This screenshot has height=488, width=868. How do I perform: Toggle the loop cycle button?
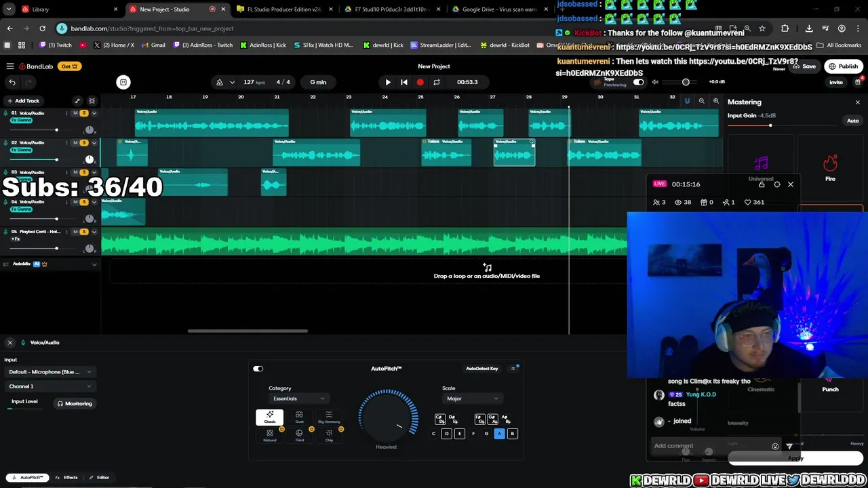click(437, 82)
